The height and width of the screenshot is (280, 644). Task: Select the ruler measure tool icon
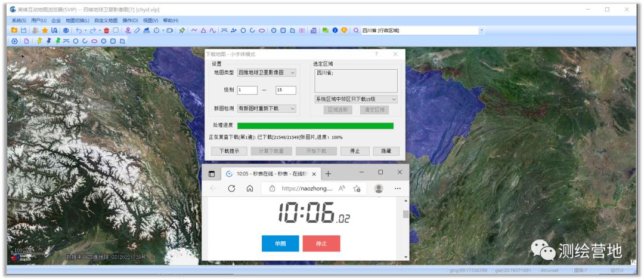click(x=137, y=30)
